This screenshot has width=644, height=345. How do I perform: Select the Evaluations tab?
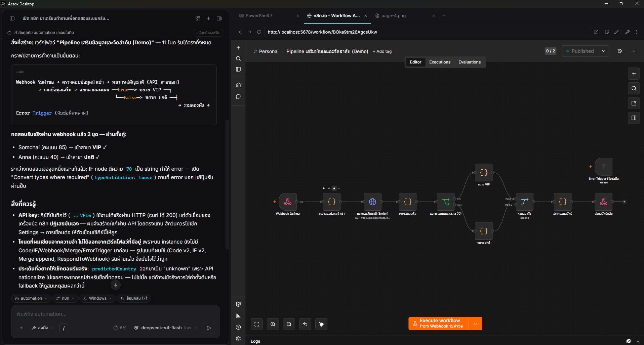(470, 62)
